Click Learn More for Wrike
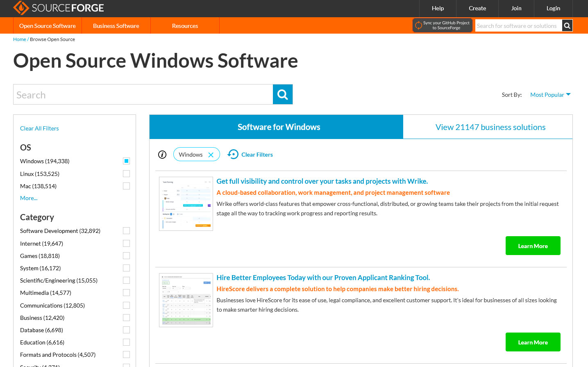588x367 pixels. 533,246
